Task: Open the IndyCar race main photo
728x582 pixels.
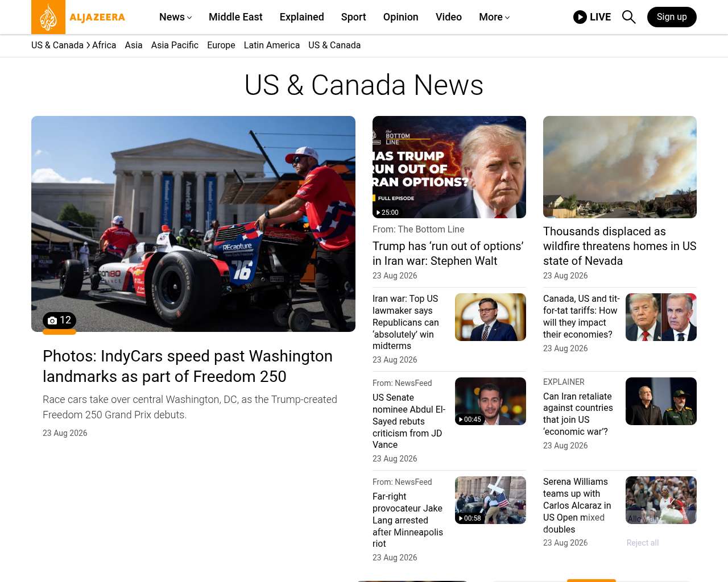Action: 193,224
